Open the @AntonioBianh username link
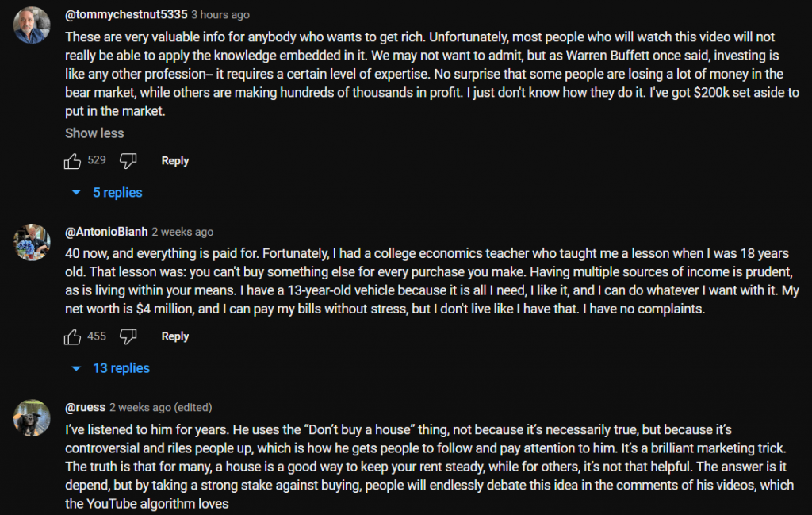Viewport: 812px width, 515px height. coord(106,232)
